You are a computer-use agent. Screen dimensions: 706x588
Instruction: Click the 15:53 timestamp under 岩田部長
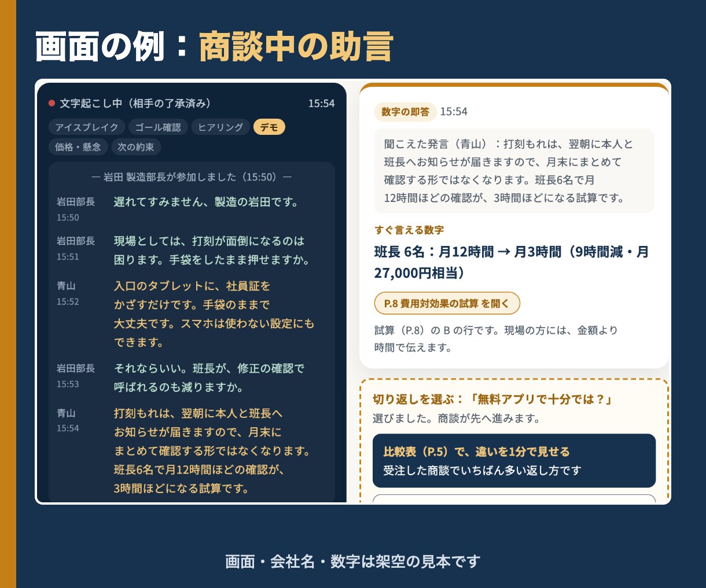click(x=68, y=384)
